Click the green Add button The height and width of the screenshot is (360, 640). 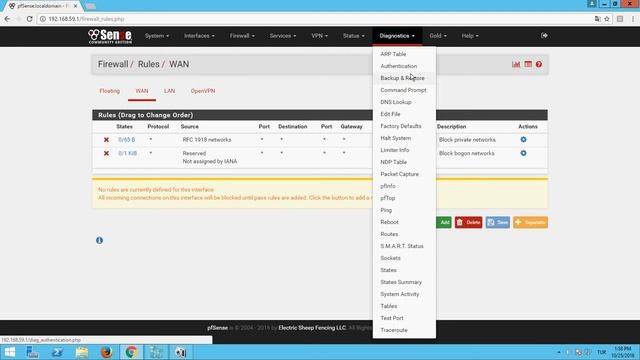(444, 222)
